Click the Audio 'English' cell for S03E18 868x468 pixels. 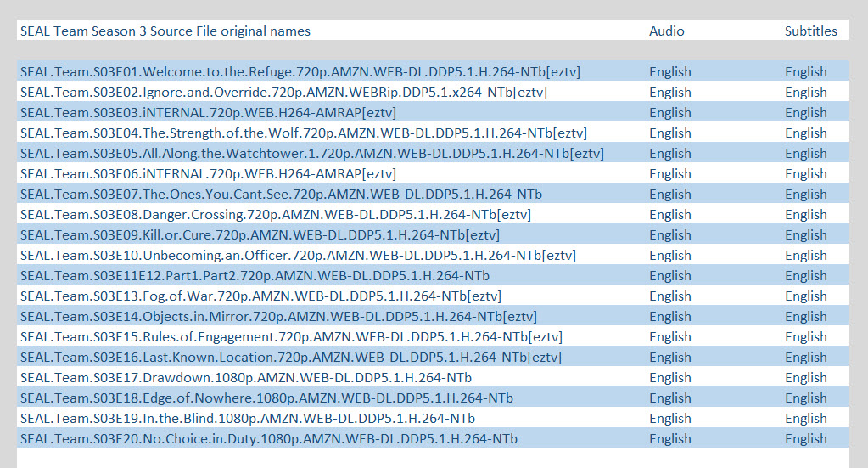[669, 398]
